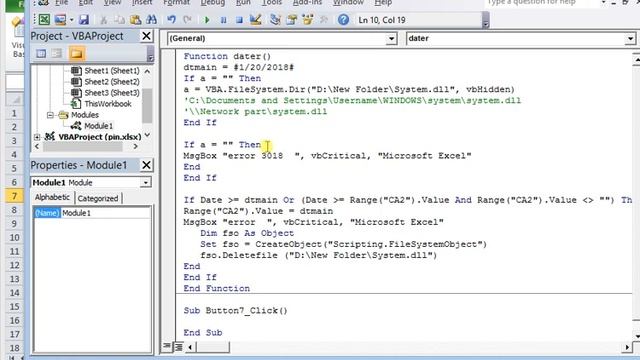Open dropdown arrow beside Insert UserForm

point(71,20)
